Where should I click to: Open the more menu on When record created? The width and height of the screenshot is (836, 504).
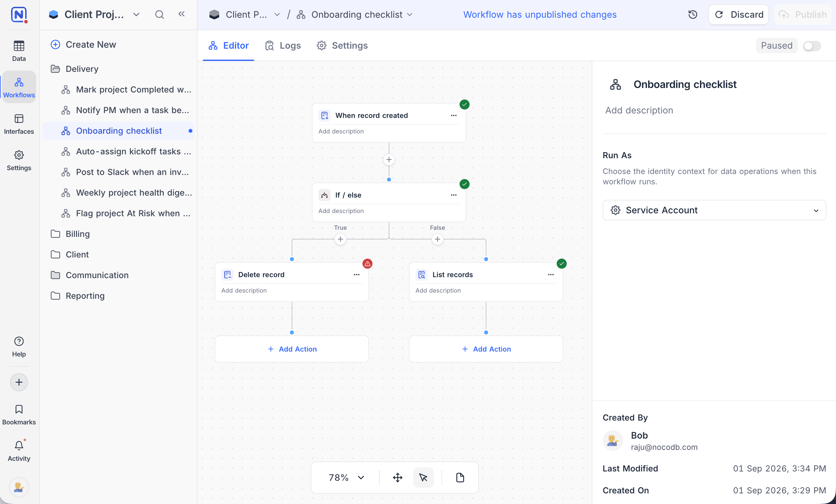454,115
